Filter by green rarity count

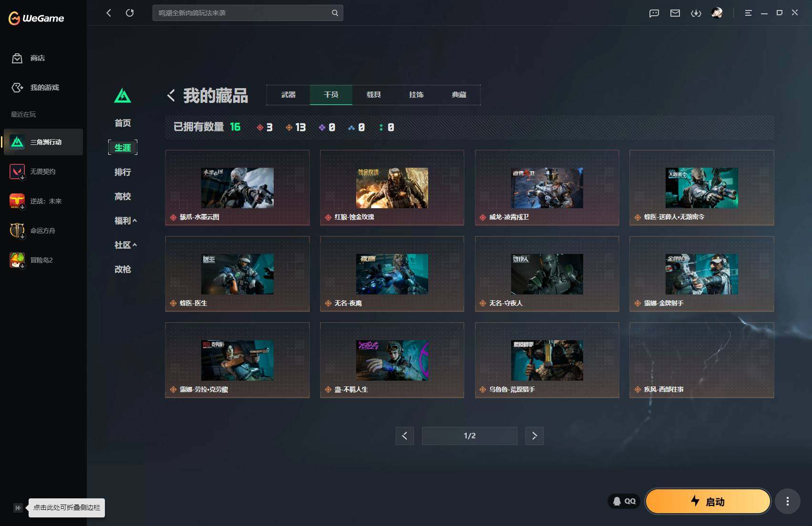pos(387,127)
